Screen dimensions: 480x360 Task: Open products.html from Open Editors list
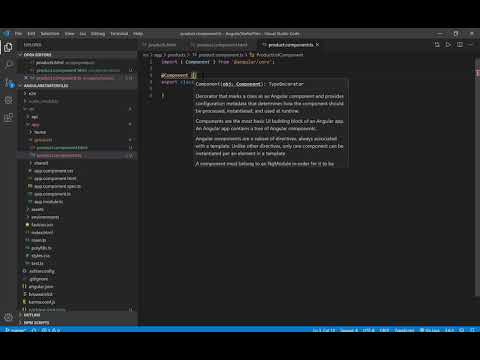click(x=77, y=63)
